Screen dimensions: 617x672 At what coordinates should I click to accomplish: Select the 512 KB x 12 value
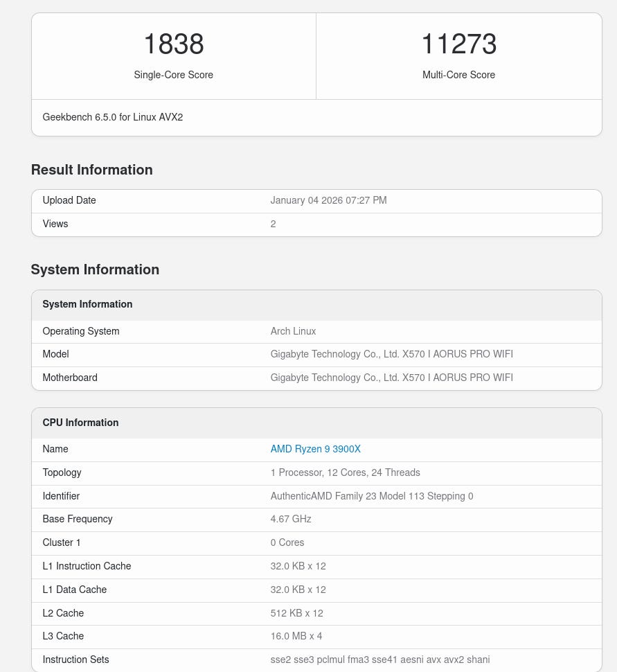[296, 613]
